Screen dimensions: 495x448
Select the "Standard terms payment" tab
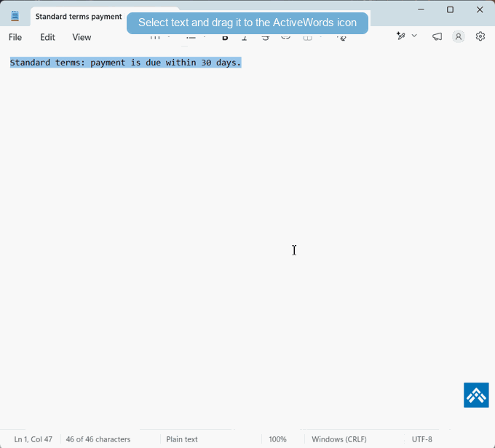[79, 17]
